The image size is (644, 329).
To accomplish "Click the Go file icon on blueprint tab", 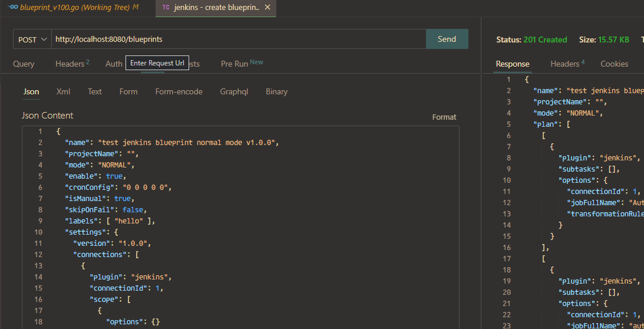I will (12, 8).
